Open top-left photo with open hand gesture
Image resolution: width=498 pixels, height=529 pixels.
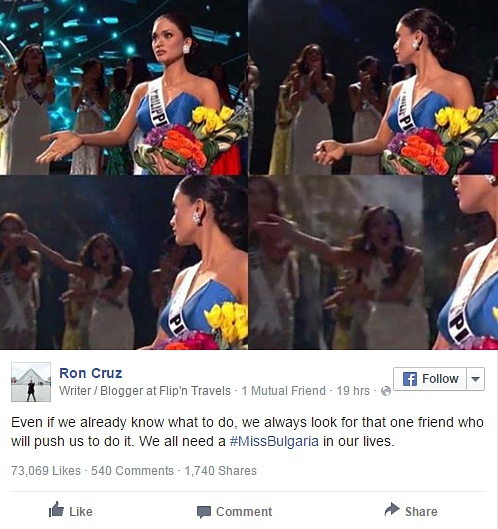coord(123,87)
